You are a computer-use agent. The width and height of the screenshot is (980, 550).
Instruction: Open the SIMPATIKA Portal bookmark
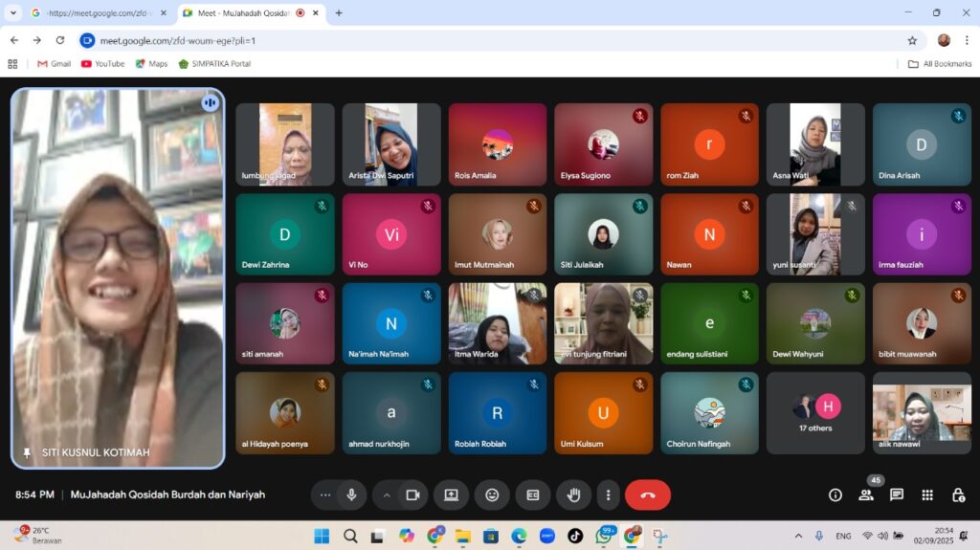point(214,64)
